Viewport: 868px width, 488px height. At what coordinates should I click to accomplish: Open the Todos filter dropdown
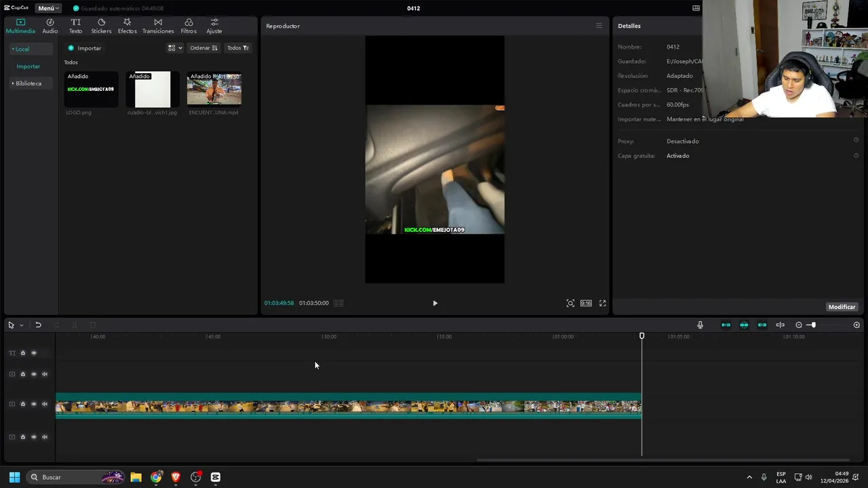(238, 48)
